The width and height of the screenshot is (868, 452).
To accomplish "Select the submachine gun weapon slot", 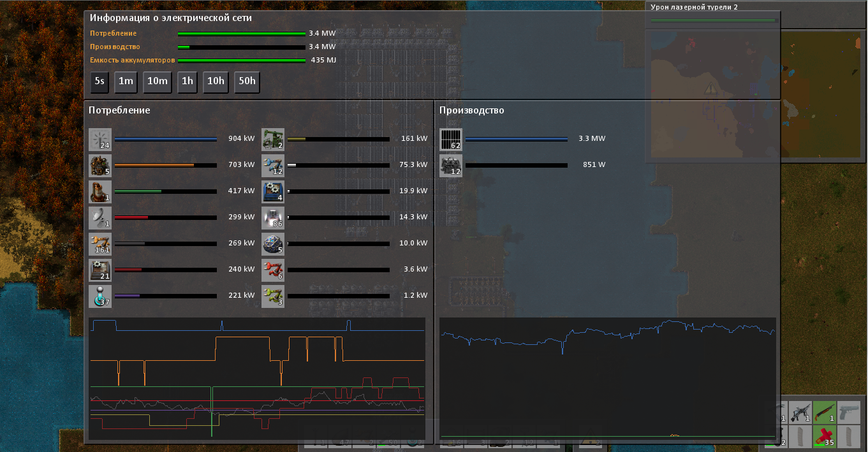I will [x=801, y=412].
